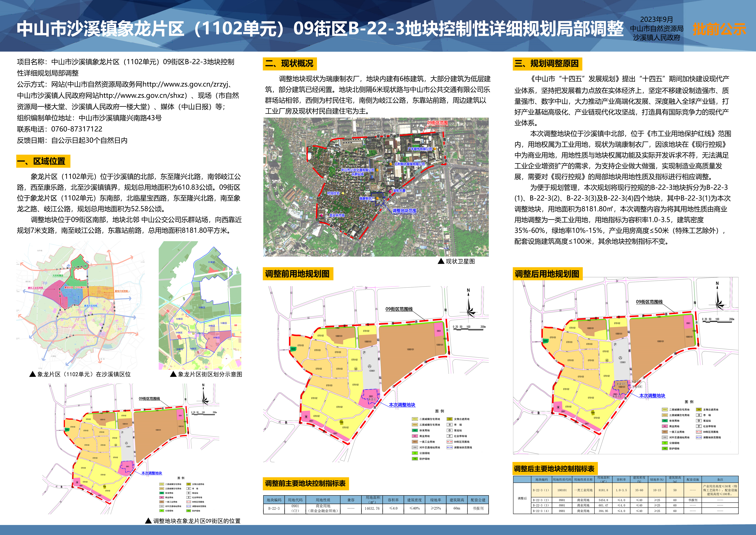Click 09街区范围线 label on 调整后 map
This screenshot has width=756, height=535.
tap(649, 302)
